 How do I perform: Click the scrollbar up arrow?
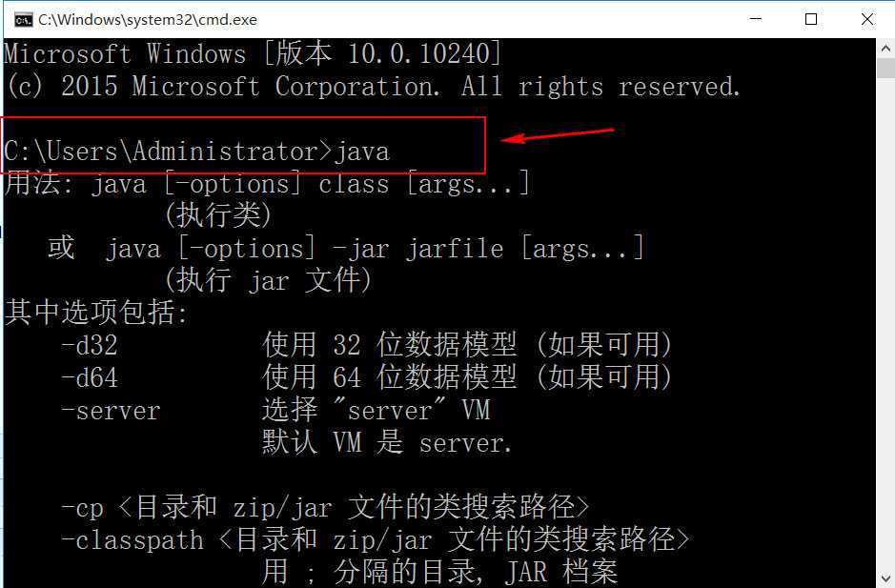885,48
